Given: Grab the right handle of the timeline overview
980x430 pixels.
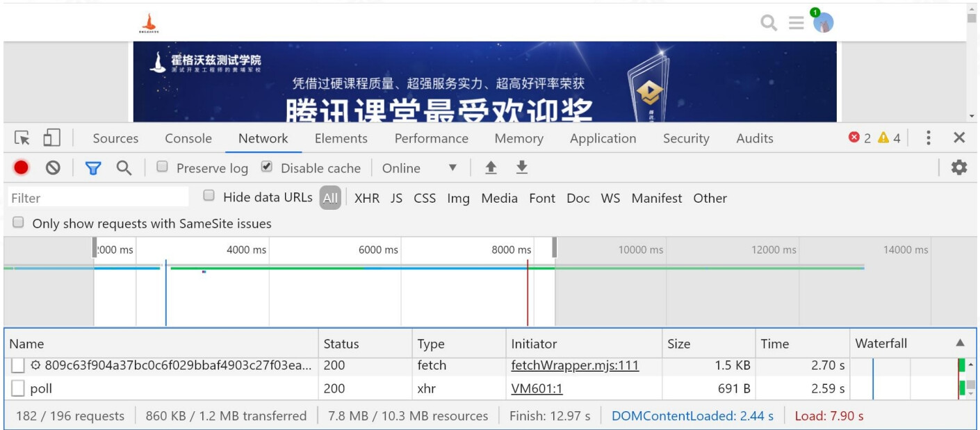Looking at the screenshot, I should [555, 247].
